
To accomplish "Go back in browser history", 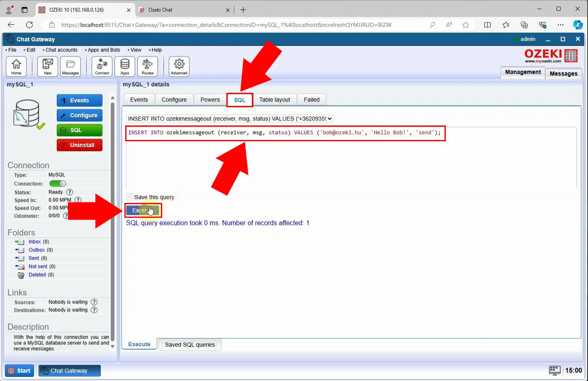I will coord(11,25).
